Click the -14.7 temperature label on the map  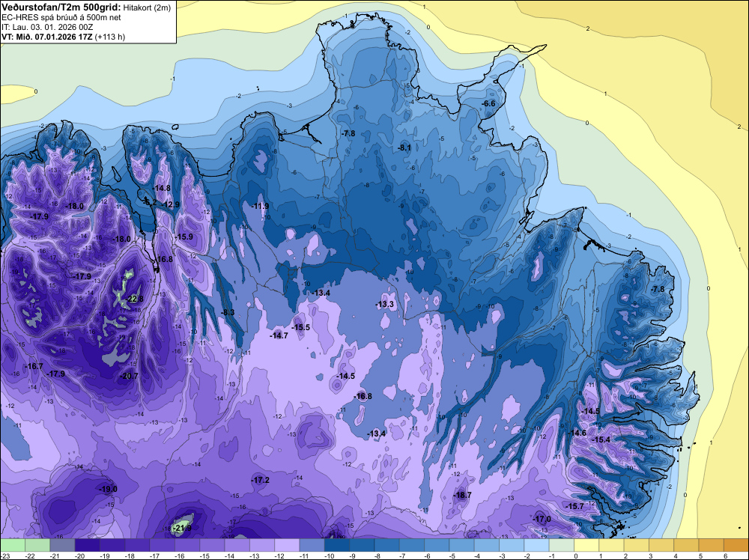(279, 336)
